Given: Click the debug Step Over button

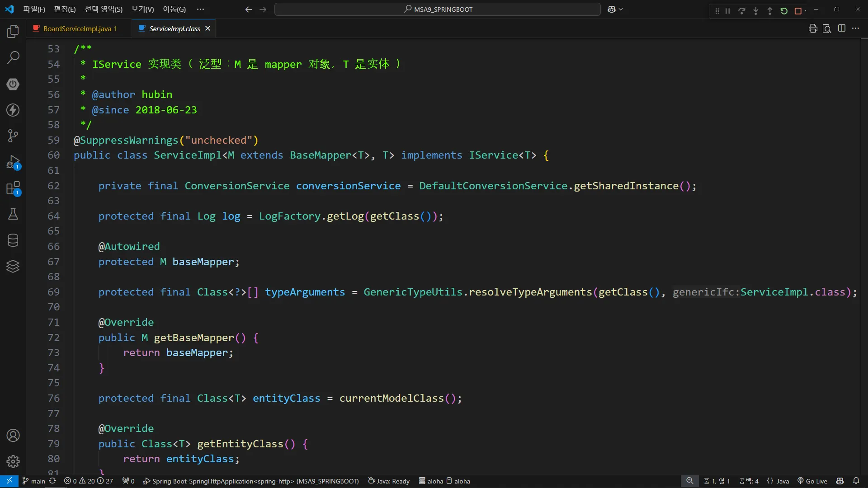Looking at the screenshot, I should [x=742, y=11].
